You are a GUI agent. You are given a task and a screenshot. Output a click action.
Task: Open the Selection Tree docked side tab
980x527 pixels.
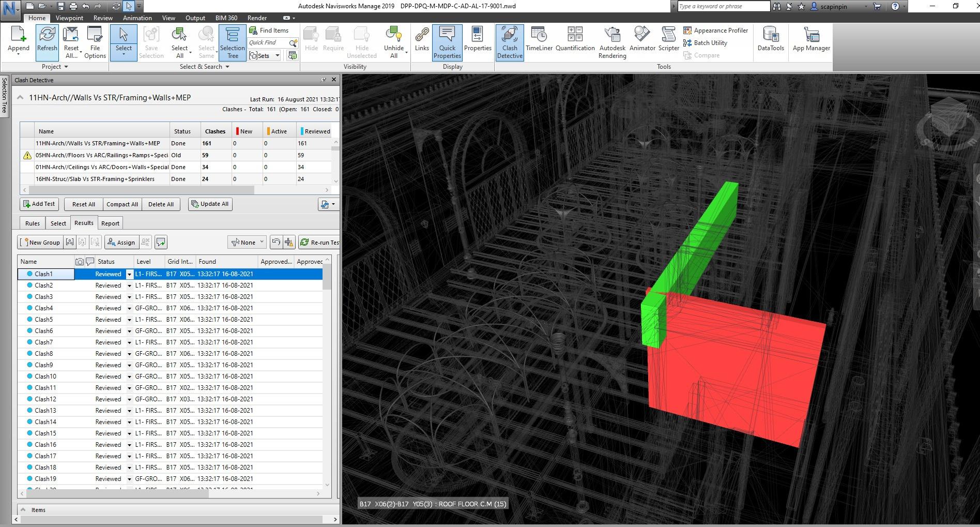tap(4, 95)
